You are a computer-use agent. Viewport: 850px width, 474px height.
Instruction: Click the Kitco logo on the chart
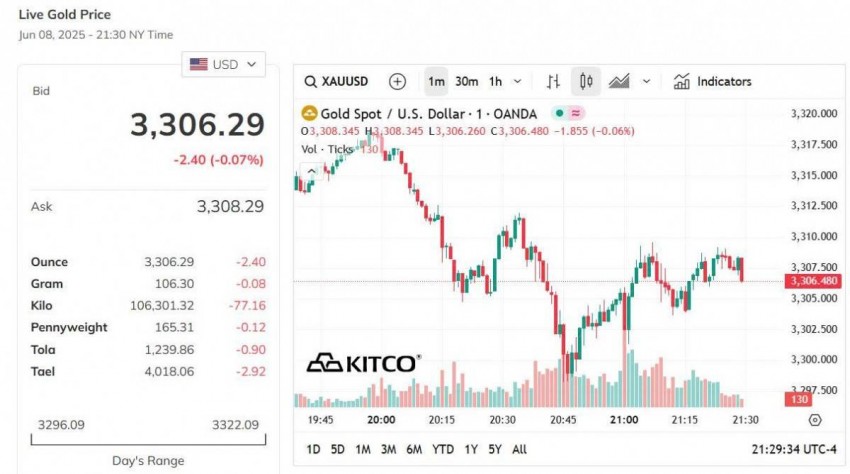coord(362,362)
